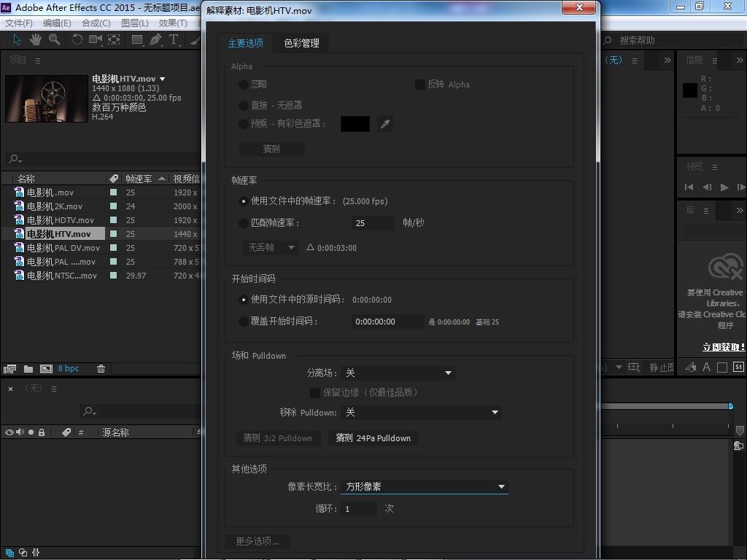Image resolution: width=747 pixels, height=560 pixels.
Task: Select Premultiplied - Matted With Color radio
Action: [x=244, y=124]
